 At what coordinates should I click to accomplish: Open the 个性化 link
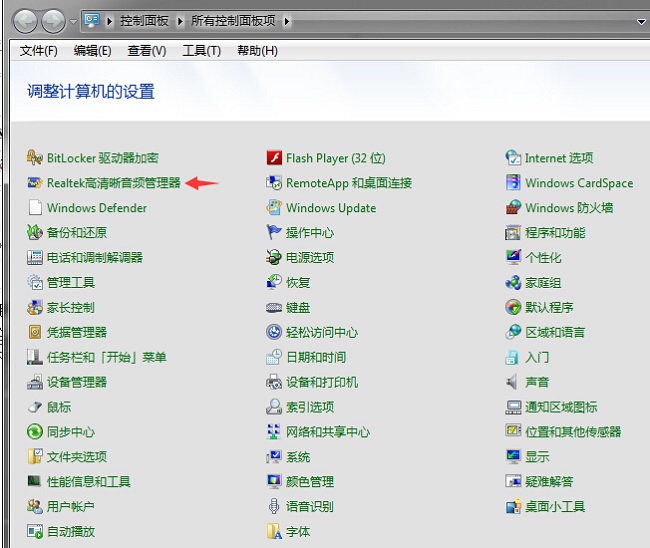[x=543, y=257]
